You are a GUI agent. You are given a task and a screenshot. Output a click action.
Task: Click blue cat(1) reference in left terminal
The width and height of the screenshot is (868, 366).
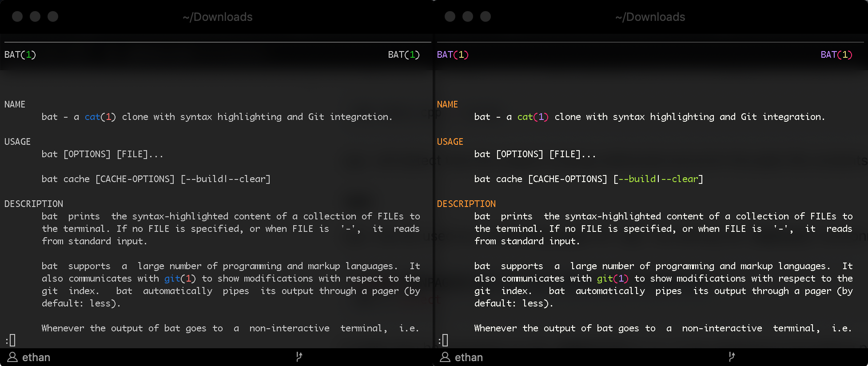tap(100, 117)
